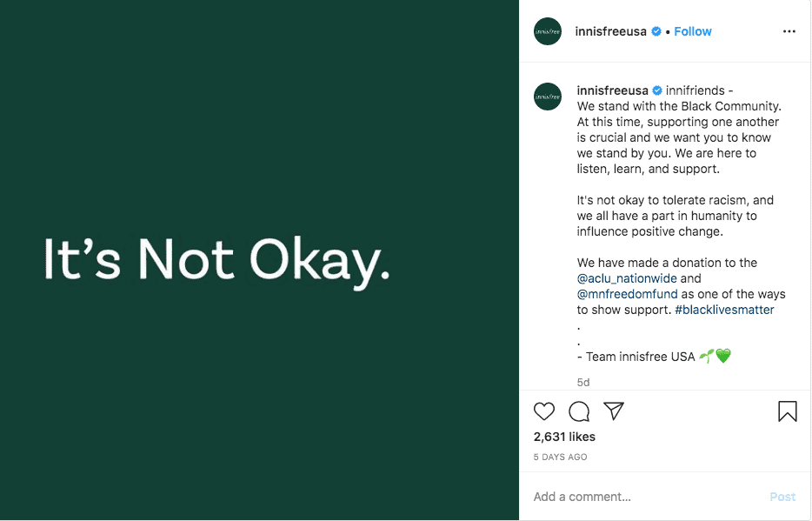View the 2,631 likes list
Image resolution: width=812 pixels, height=521 pixels.
point(564,437)
